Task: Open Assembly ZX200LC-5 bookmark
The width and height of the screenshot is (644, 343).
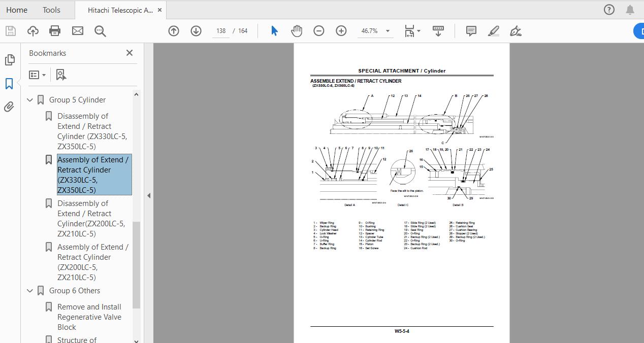Action: click(x=93, y=262)
